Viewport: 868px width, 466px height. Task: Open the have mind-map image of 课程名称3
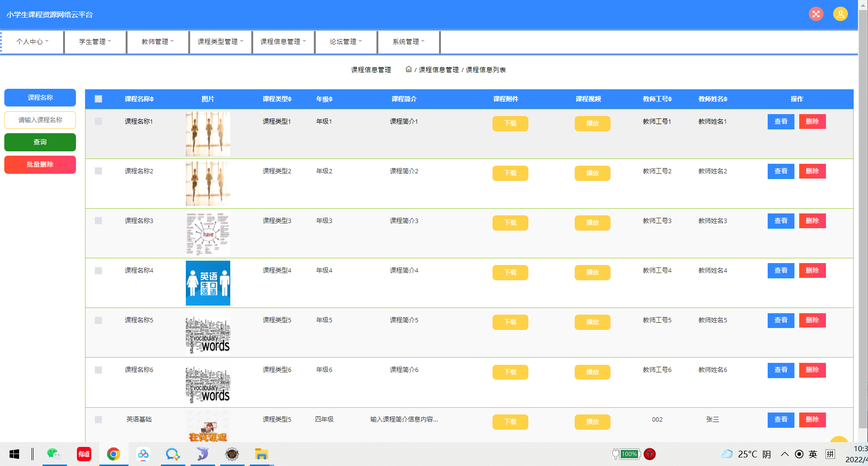[208, 233]
